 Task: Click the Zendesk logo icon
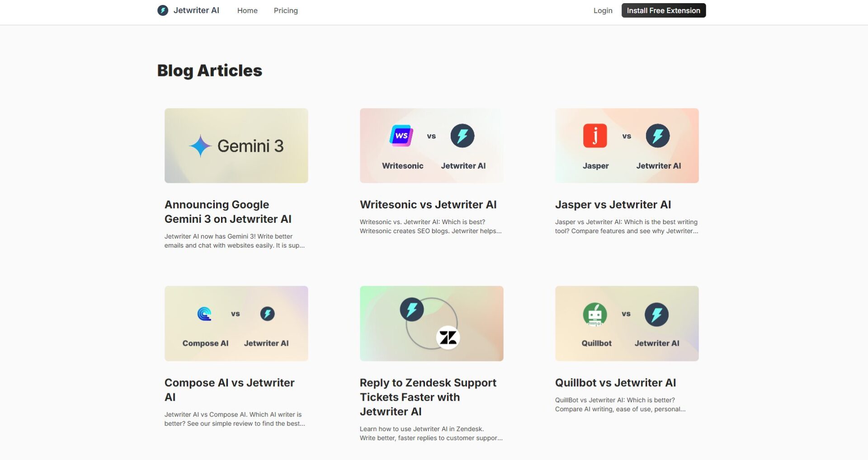pos(448,338)
